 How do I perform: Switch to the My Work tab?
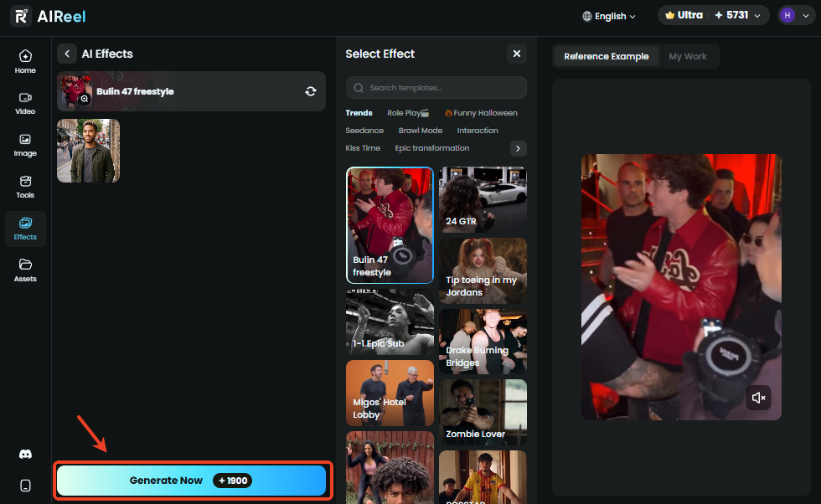pyautogui.click(x=688, y=56)
